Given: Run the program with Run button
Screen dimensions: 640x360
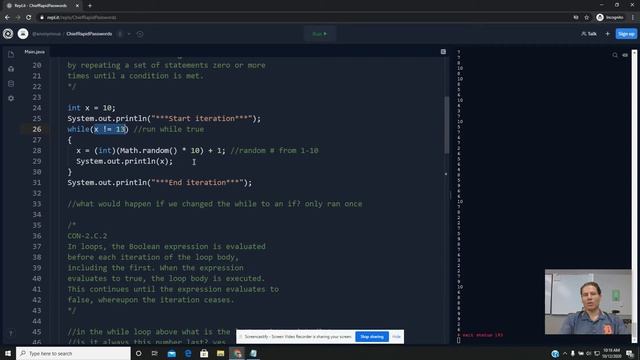Looking at the screenshot, I should tap(320, 34).
